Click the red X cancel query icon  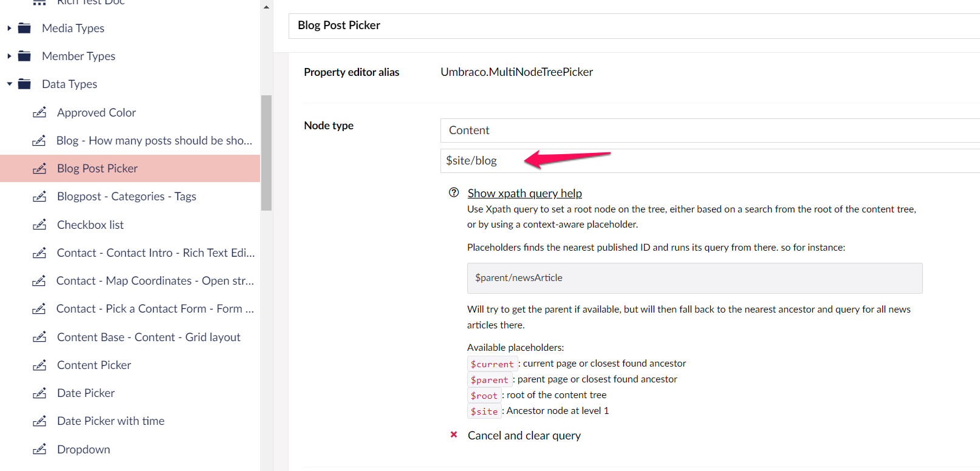point(454,435)
